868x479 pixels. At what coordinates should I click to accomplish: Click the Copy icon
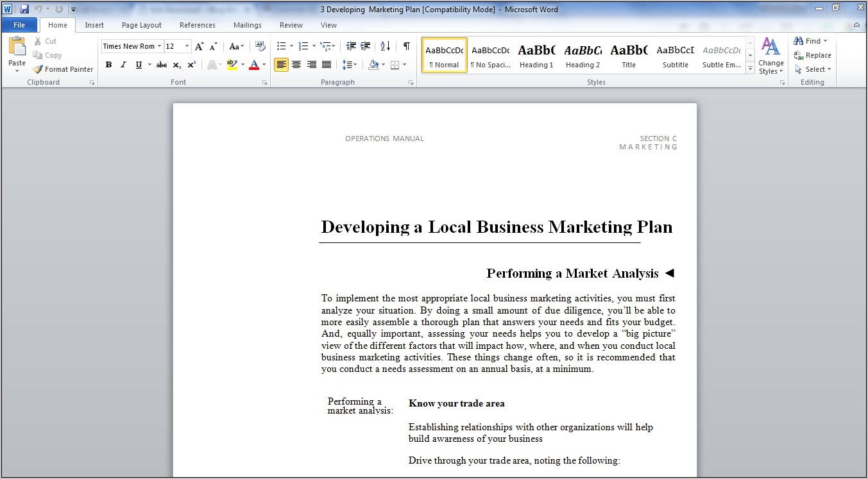(x=38, y=55)
